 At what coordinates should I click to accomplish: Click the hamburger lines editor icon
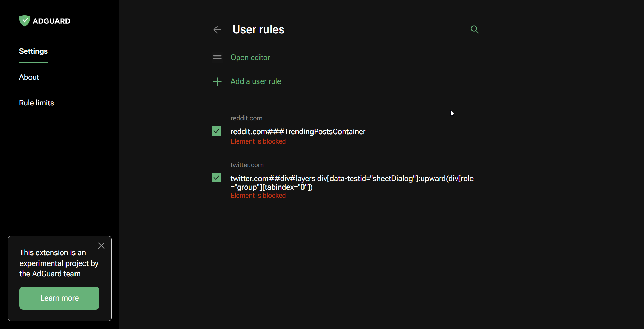(x=217, y=58)
